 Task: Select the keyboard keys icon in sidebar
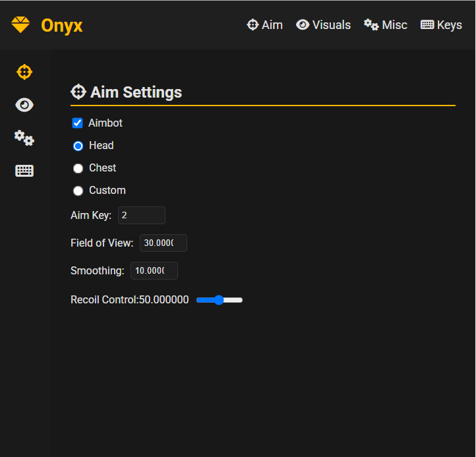24,171
